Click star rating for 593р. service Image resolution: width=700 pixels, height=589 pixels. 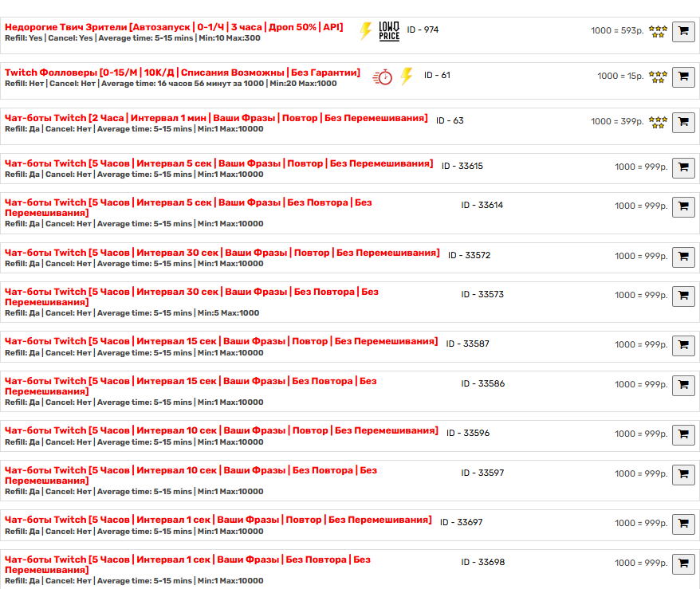(658, 31)
